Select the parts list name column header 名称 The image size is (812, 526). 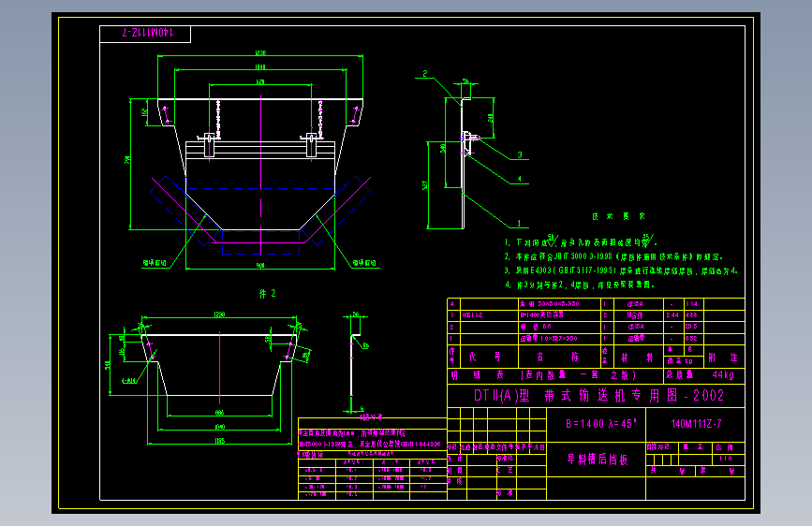tap(557, 357)
